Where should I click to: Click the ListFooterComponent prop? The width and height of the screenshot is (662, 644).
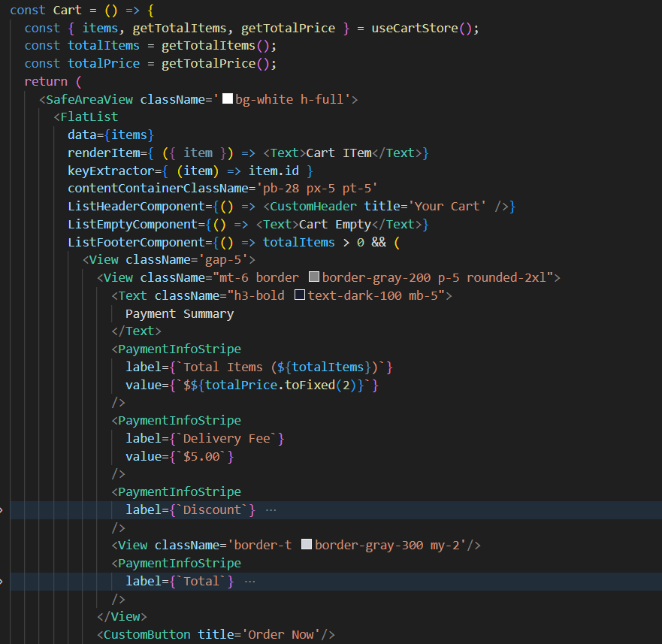[136, 242]
